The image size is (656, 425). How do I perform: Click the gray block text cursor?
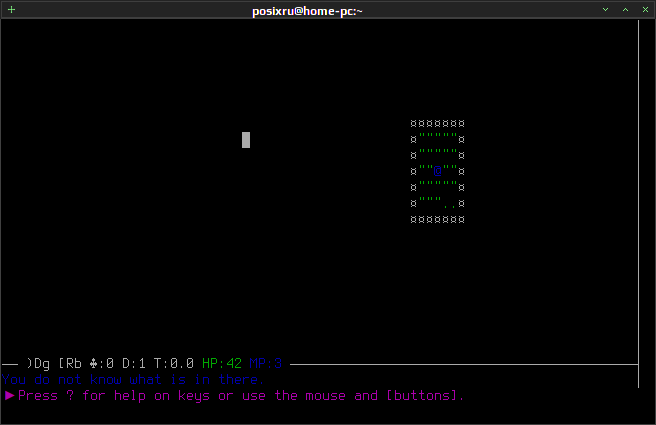(246, 140)
